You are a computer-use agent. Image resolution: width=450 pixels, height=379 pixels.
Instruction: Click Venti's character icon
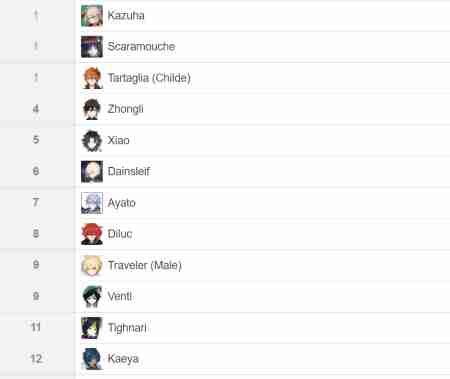click(x=92, y=296)
